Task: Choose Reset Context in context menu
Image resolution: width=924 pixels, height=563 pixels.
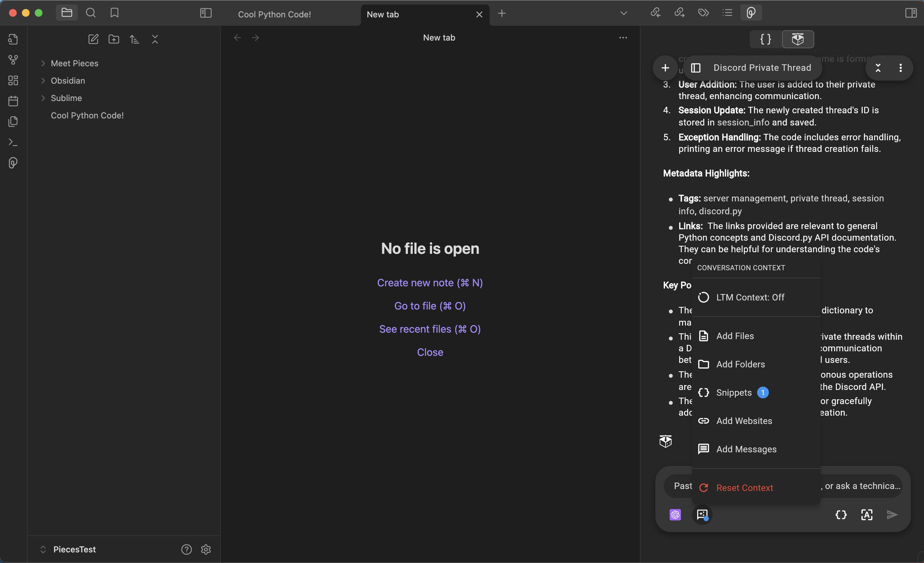Action: pyautogui.click(x=756, y=488)
